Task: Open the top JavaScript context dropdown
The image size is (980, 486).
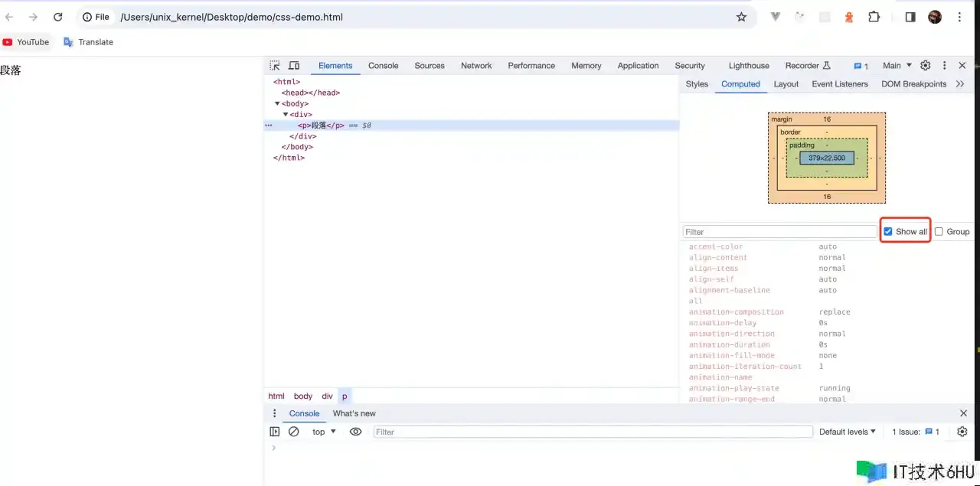Action: pyautogui.click(x=324, y=432)
